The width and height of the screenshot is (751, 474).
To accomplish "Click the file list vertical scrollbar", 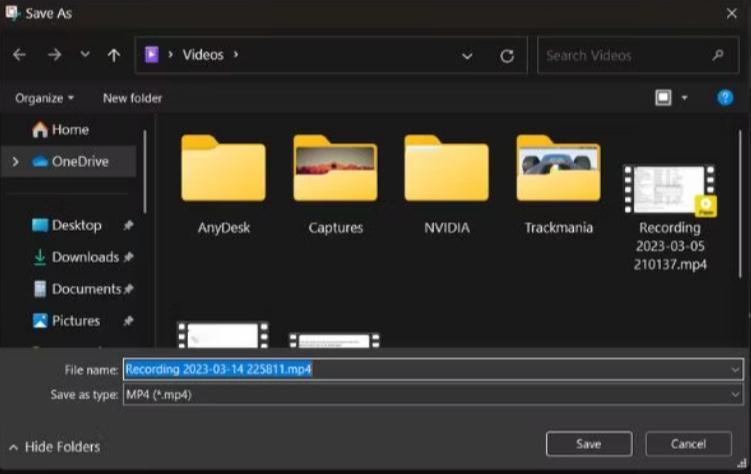I will 740,206.
